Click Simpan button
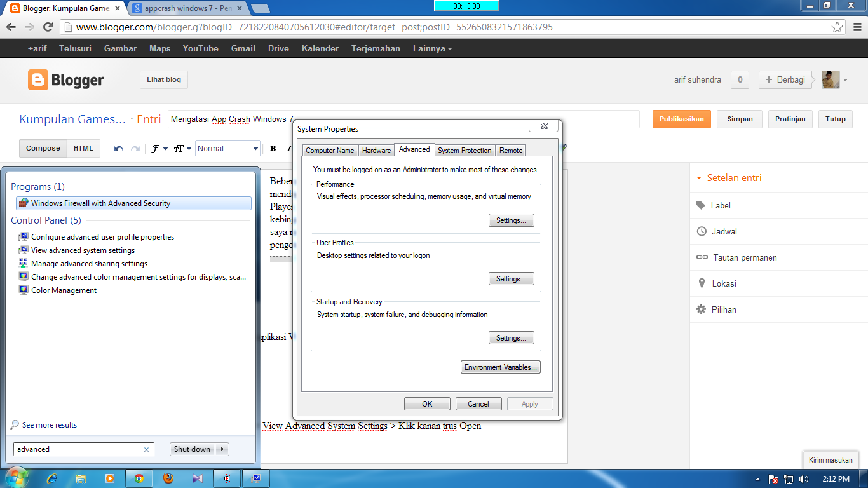 click(x=740, y=119)
